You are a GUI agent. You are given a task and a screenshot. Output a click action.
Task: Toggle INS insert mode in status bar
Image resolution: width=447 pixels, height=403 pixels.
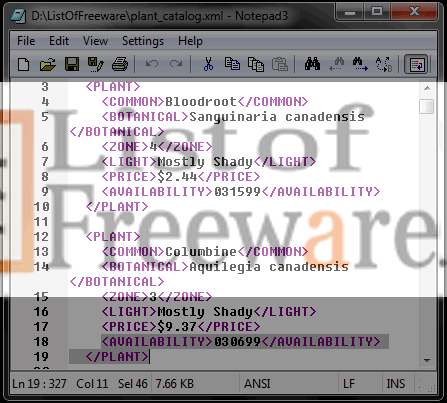pyautogui.click(x=396, y=384)
